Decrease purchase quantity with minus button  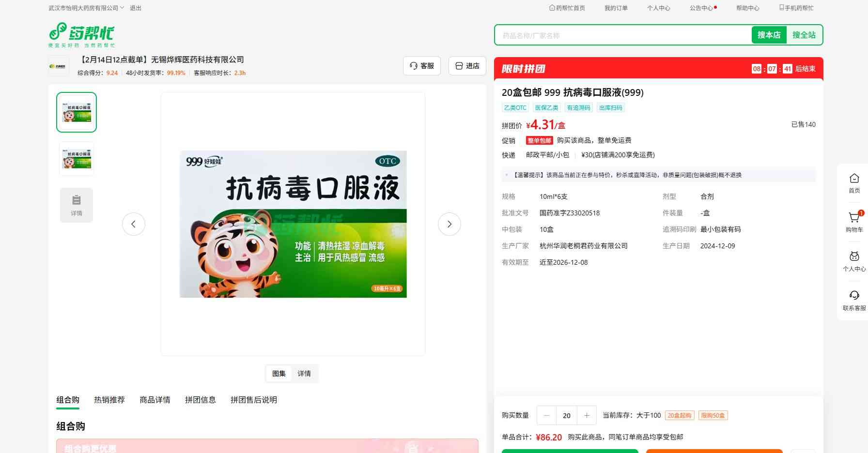click(547, 415)
